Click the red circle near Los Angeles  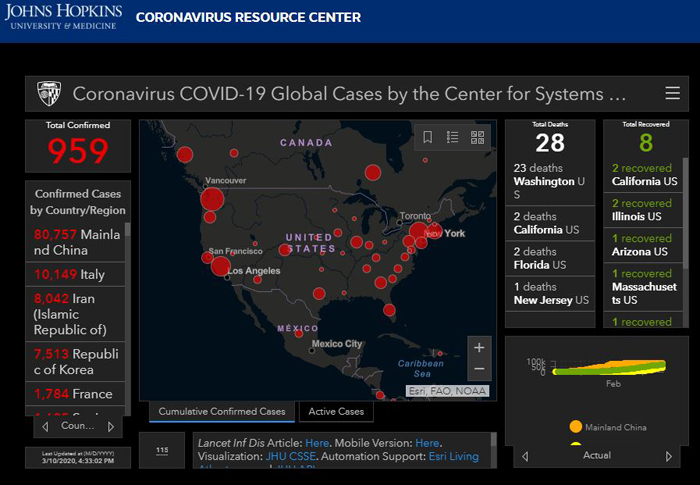tap(221, 266)
